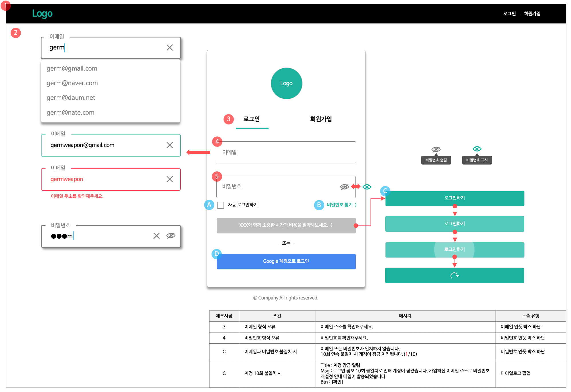Toggle password visibility in login card password field
This screenshot has width=571, height=392.
point(344,187)
